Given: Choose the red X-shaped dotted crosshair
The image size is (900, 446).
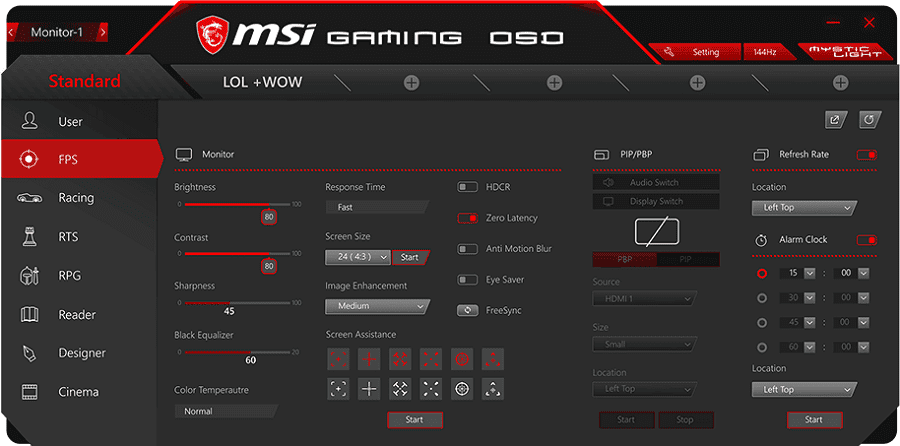Looking at the screenshot, I should click(x=431, y=359).
